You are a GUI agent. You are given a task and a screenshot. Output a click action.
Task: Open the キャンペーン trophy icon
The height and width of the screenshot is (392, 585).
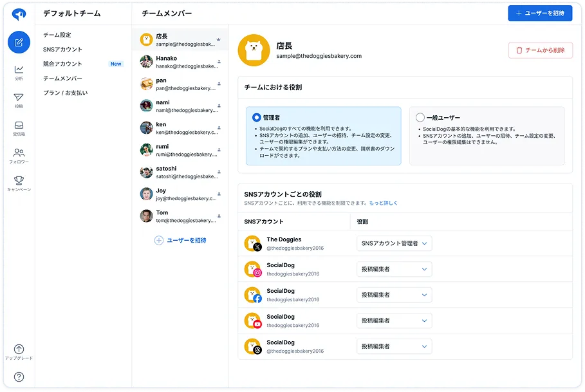pos(19,181)
